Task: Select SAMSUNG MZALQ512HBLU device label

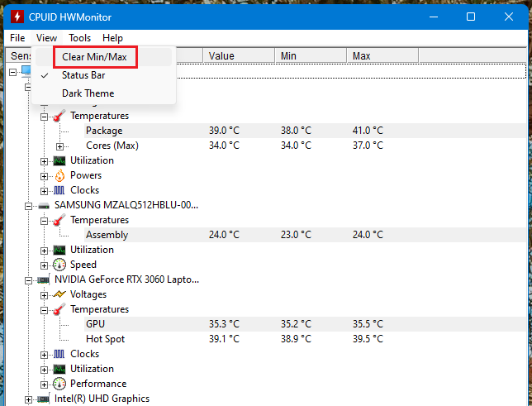Action: click(x=126, y=205)
